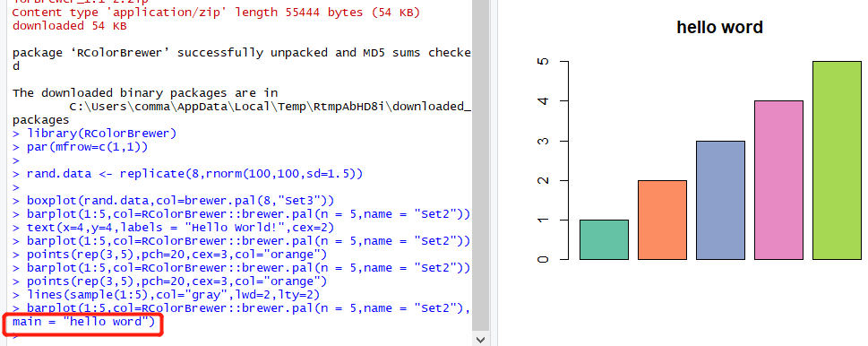Click the console scrollbar down arrow
This screenshot has width=868, height=346.
click(480, 340)
